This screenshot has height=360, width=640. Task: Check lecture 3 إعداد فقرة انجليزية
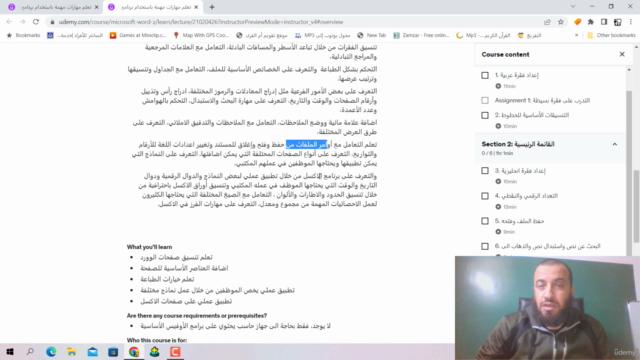tap(485, 171)
